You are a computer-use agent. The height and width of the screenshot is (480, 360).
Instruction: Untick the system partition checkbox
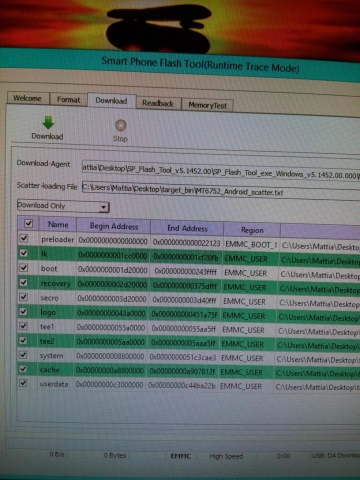23,355
